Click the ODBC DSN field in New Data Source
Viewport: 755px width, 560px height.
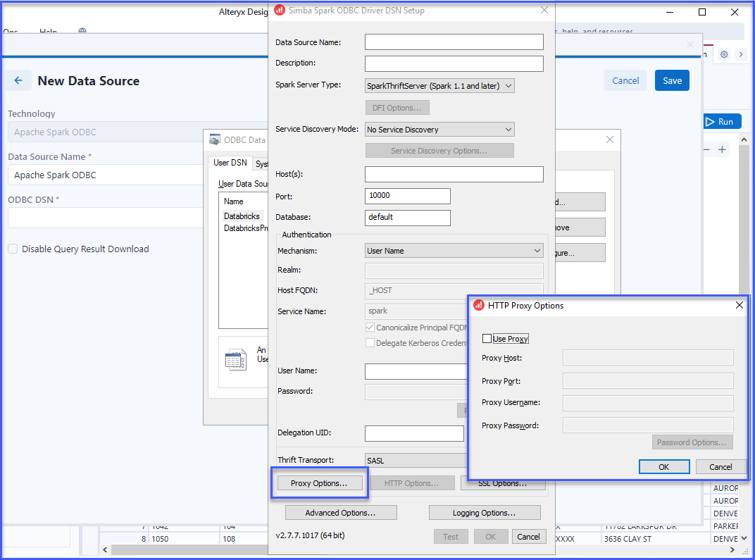coord(106,218)
